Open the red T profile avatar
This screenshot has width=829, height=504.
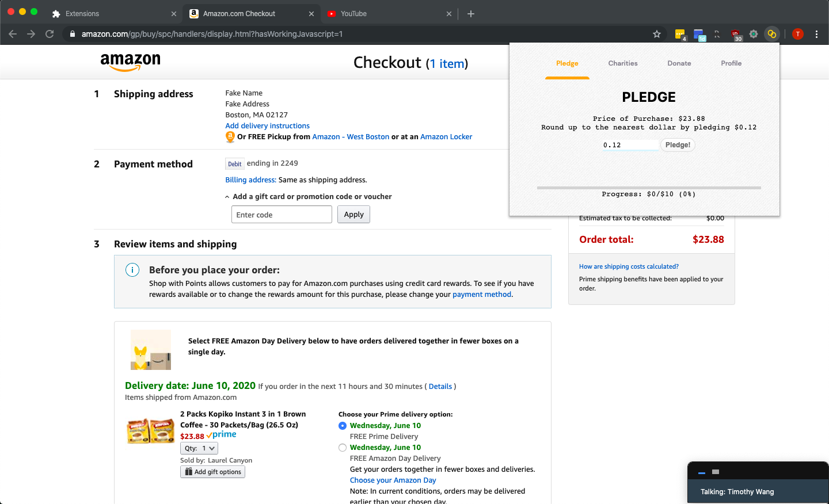click(x=798, y=34)
